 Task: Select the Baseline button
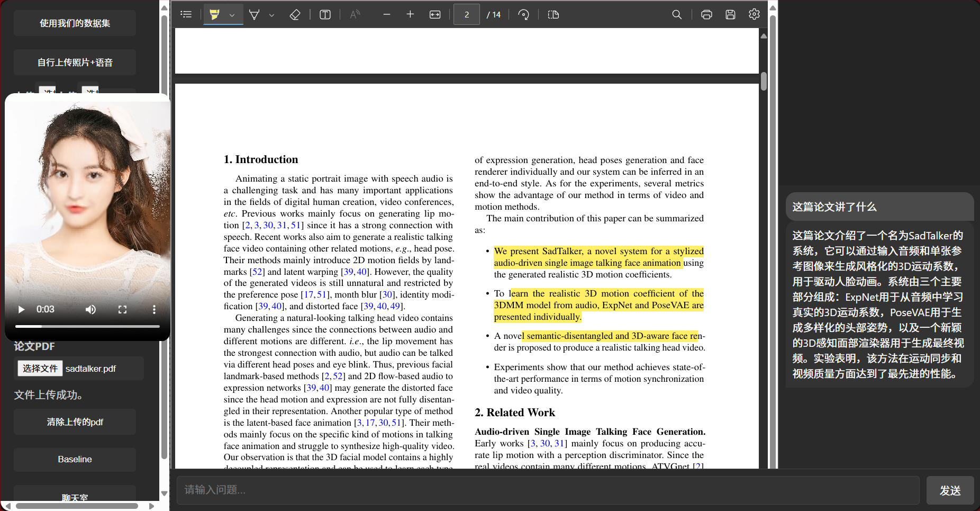[75, 459]
